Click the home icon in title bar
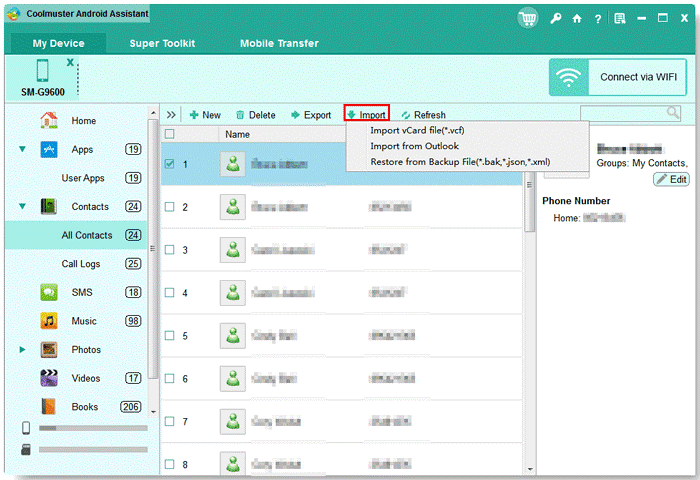The width and height of the screenshot is (700, 480). [x=577, y=18]
